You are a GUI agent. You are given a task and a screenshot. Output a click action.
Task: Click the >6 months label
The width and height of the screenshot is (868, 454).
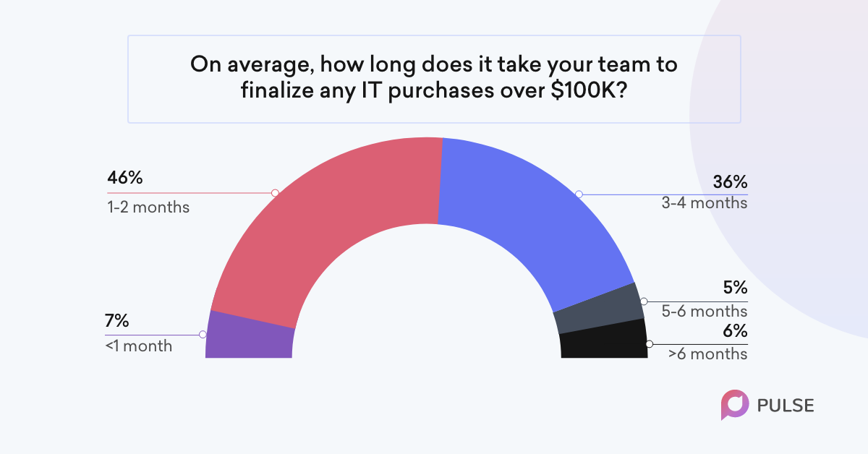click(x=708, y=354)
